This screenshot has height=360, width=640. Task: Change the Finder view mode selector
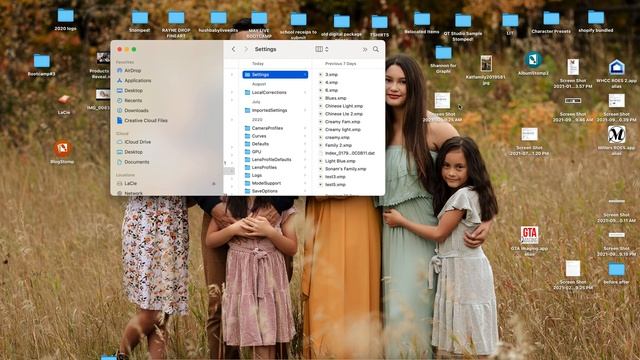[x=322, y=49]
